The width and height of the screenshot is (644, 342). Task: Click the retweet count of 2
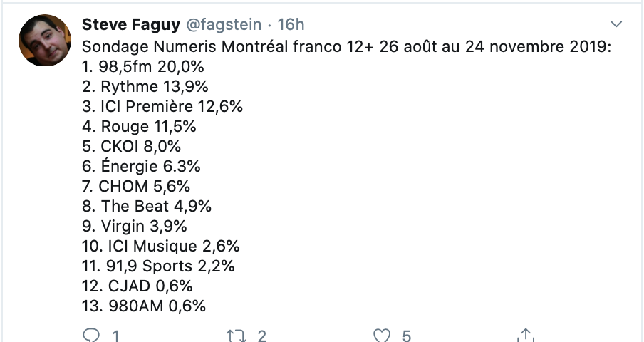pyautogui.click(x=261, y=336)
